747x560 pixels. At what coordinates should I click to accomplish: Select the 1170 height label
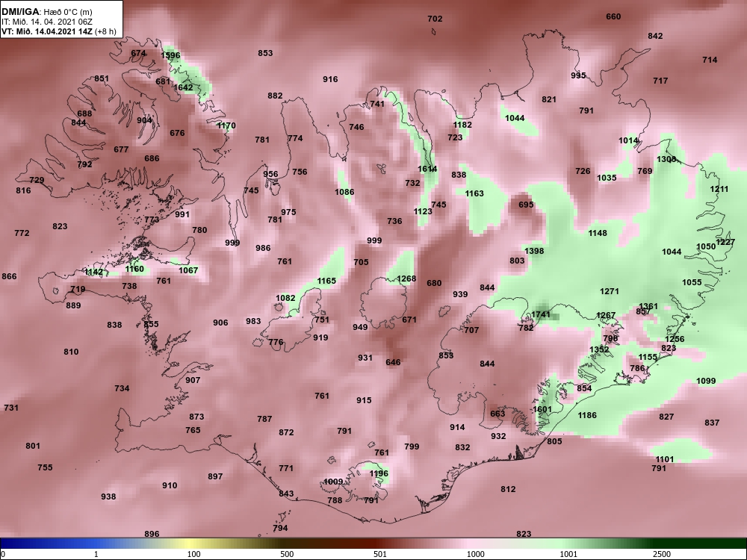pyautogui.click(x=226, y=125)
